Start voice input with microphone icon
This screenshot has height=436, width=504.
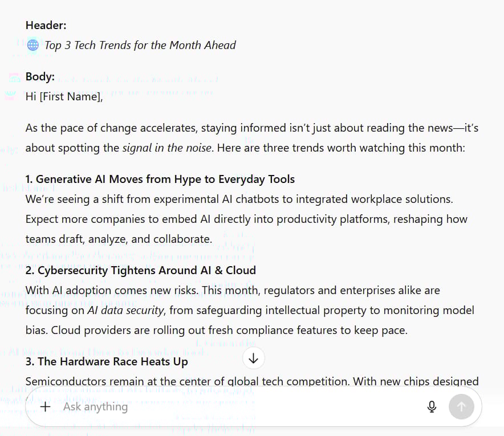click(432, 407)
